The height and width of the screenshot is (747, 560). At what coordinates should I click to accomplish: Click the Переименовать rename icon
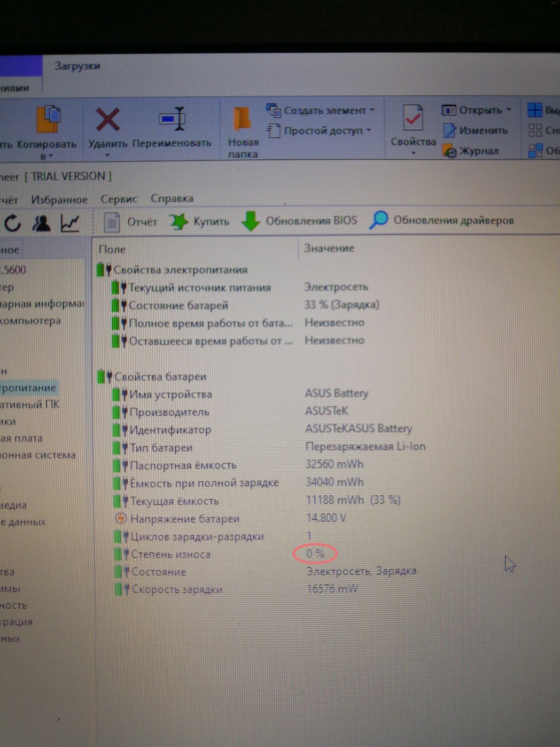click(172, 118)
